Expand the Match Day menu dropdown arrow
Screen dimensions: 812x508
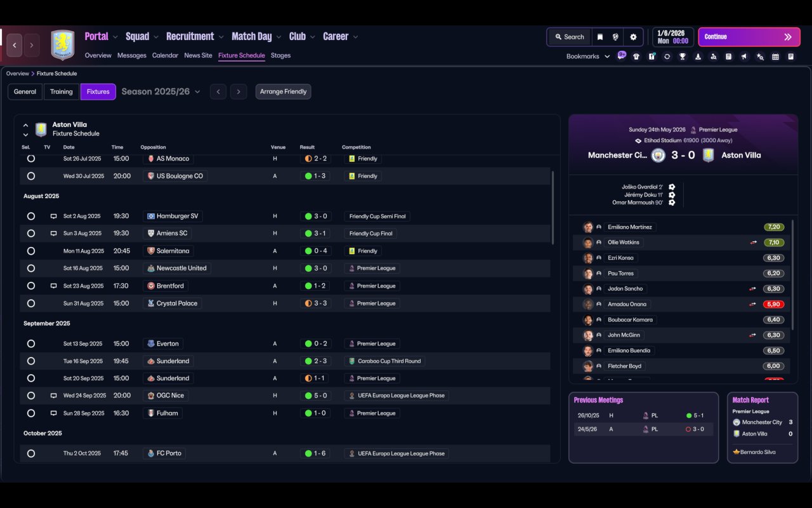pos(278,37)
